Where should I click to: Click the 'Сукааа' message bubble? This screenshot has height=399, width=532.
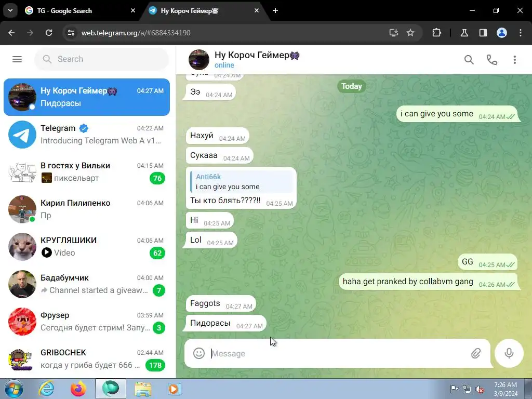[x=220, y=155]
